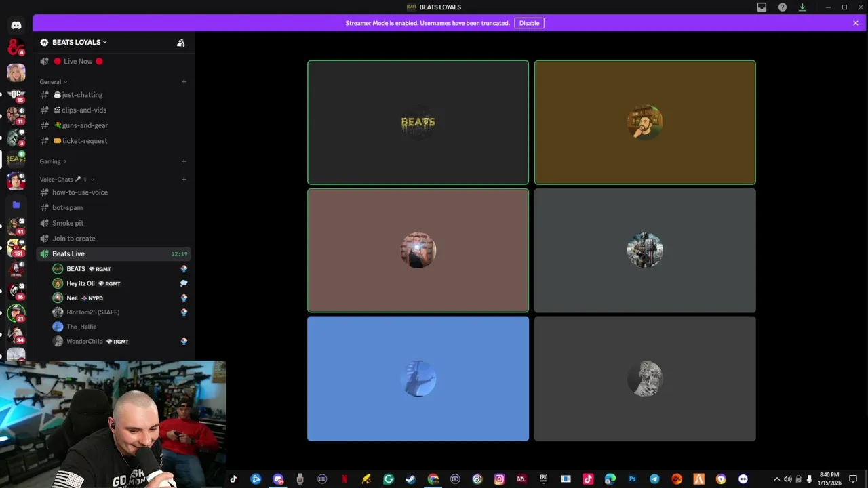Open the bot-spam channel
This screenshot has width=868, height=488.
tap(113, 207)
